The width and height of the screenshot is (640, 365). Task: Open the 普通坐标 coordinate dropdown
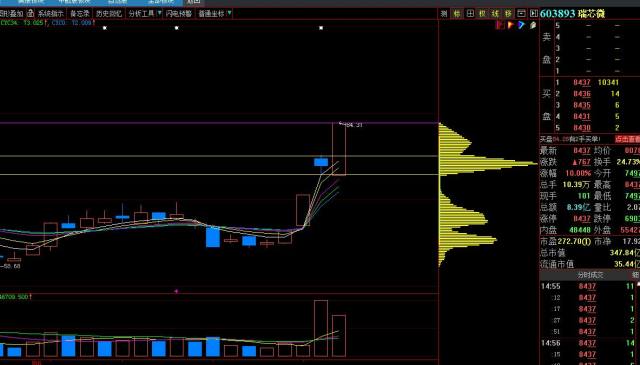[x=215, y=13]
